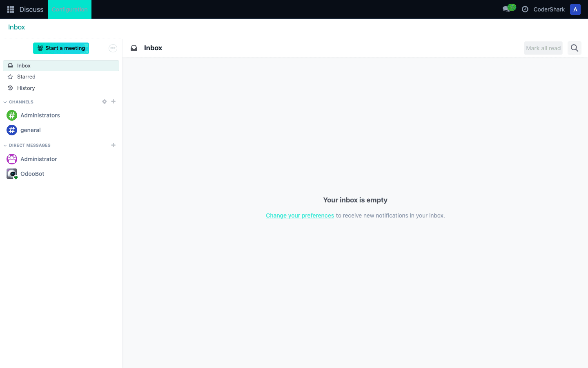This screenshot has height=368, width=588.
Task: Click the Inbox breadcrumb title
Action: [17, 27]
